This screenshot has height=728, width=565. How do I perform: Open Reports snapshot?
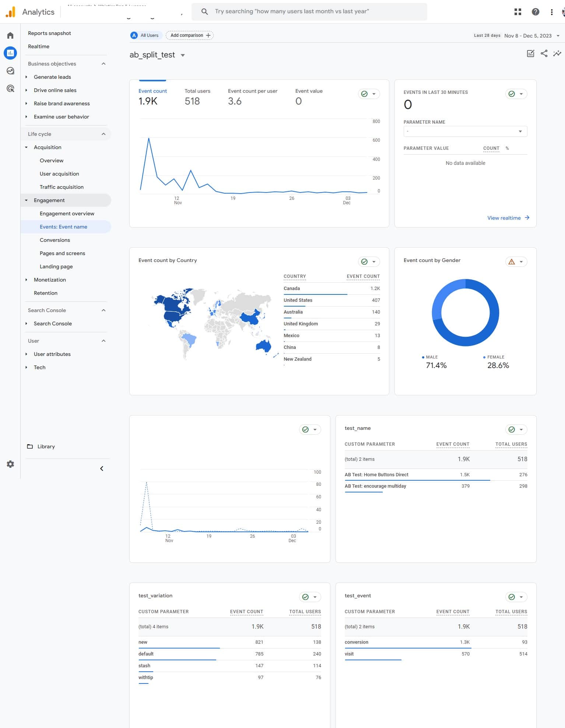pos(49,33)
